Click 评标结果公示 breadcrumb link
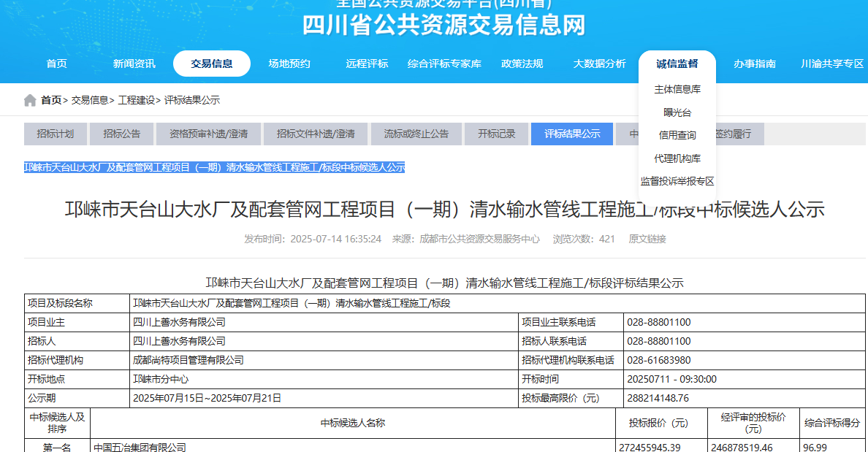 point(192,100)
